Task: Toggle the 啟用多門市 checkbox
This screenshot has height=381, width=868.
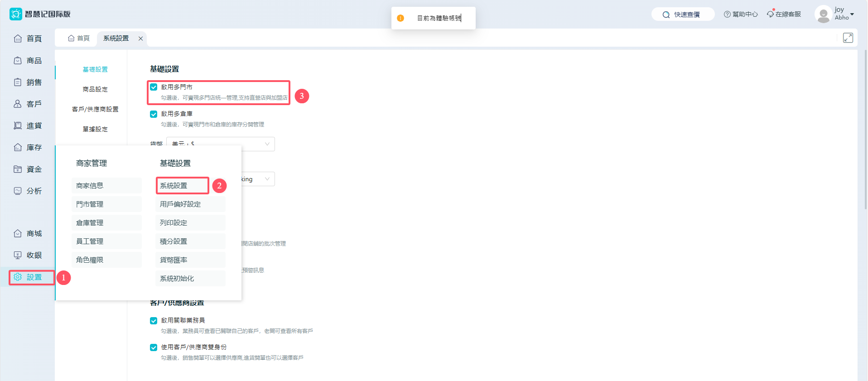Action: pyautogui.click(x=154, y=87)
